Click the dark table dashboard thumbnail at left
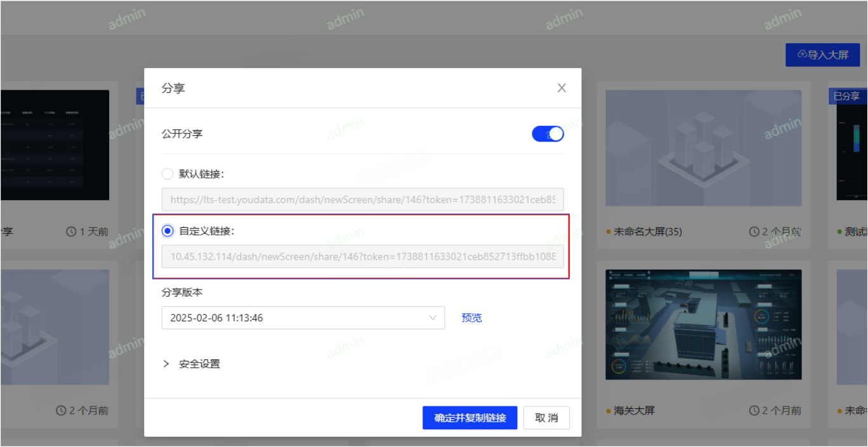Screen dimensions: 868x447 (x=55, y=145)
